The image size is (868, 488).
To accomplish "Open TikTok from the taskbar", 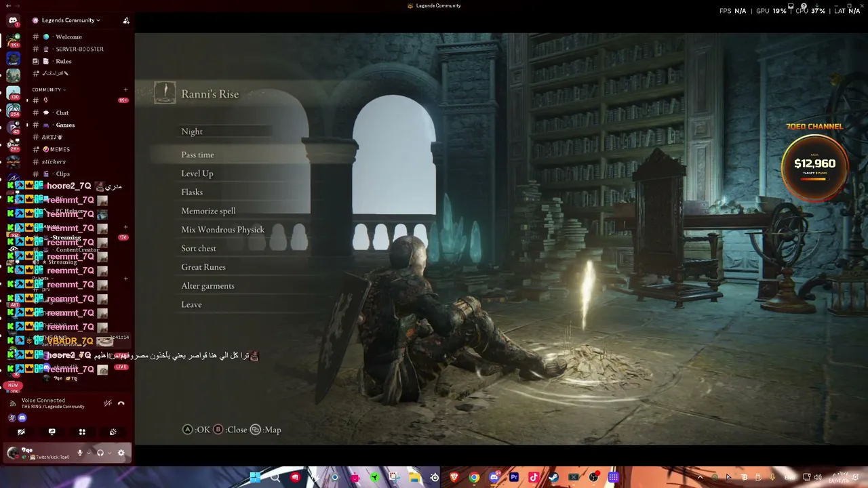I will click(x=534, y=477).
